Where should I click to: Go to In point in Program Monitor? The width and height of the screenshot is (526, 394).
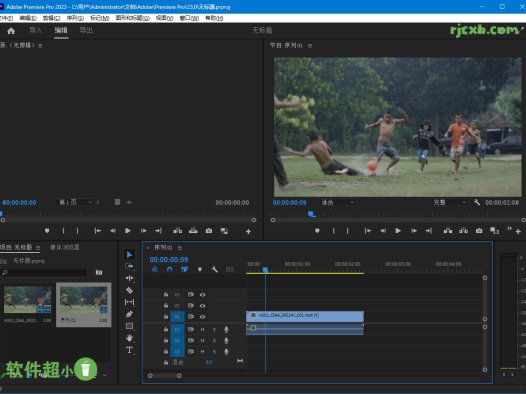(x=368, y=231)
